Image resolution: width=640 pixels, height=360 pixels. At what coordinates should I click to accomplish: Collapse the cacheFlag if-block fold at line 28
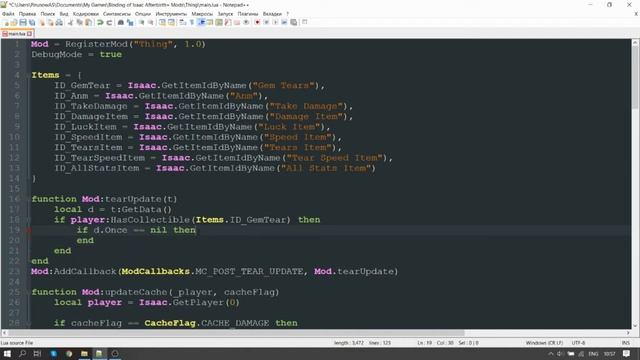click(x=28, y=323)
